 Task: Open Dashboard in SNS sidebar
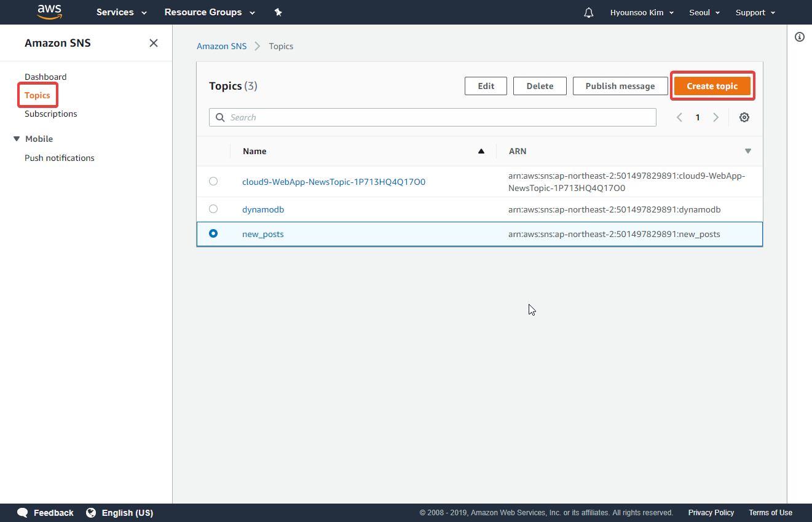coord(45,77)
